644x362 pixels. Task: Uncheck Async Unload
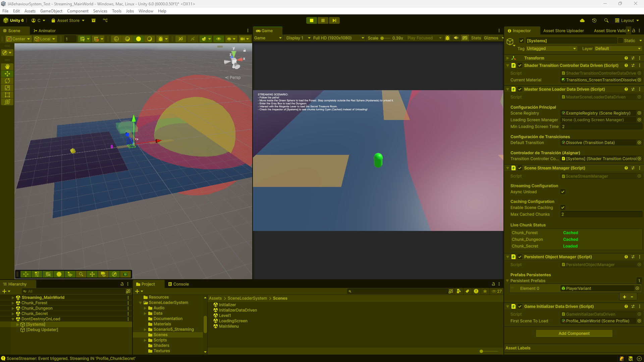pos(563,192)
